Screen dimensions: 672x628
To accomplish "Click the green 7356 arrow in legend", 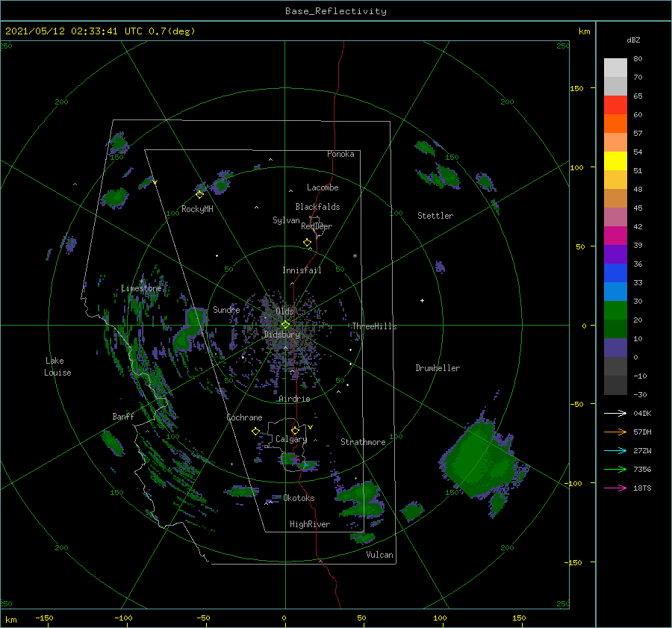I will pos(615,470).
